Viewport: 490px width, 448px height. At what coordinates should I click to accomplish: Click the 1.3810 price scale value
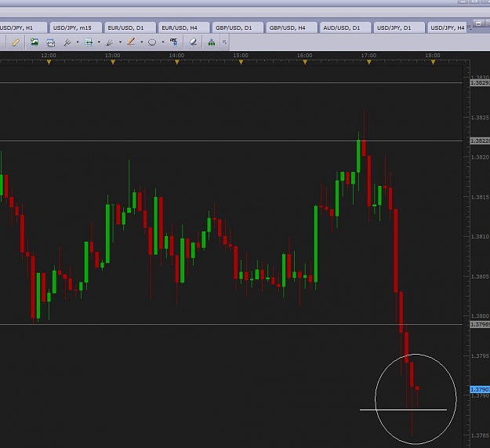point(480,237)
